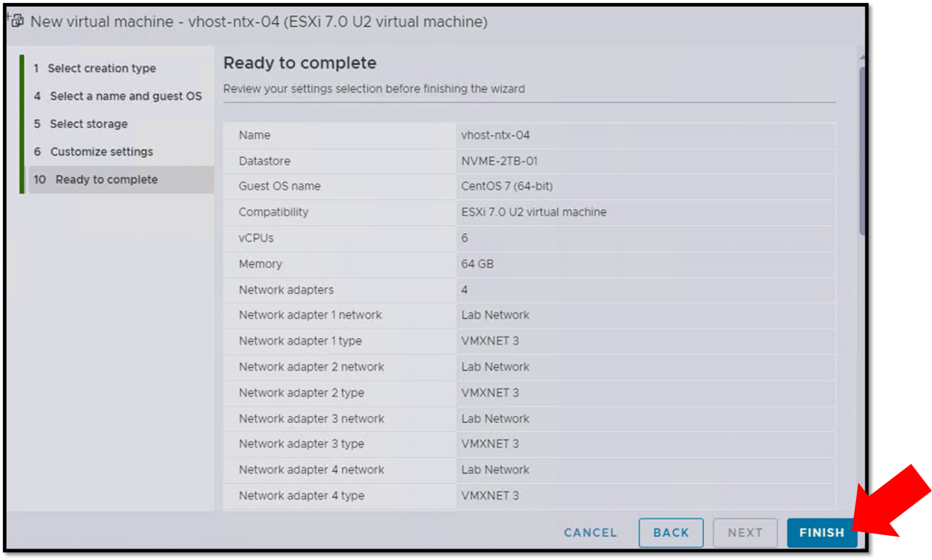This screenshot has height=560, width=932.
Task: Click the vertical scrollbar thumb of the summary
Action: 862,150
